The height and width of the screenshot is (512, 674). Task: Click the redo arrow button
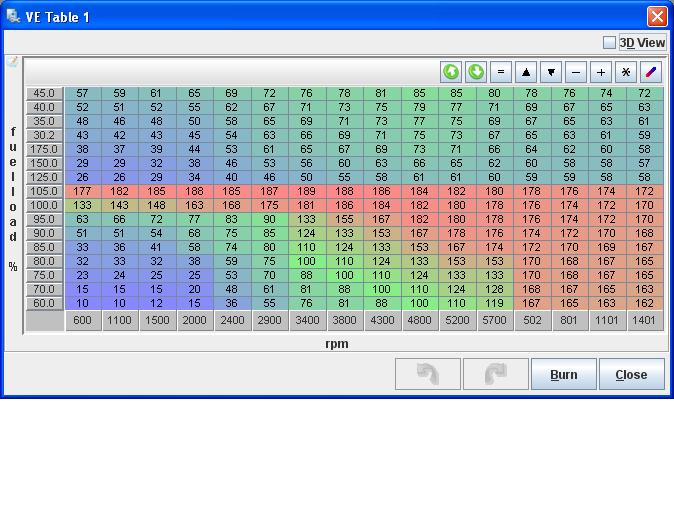tap(496, 374)
